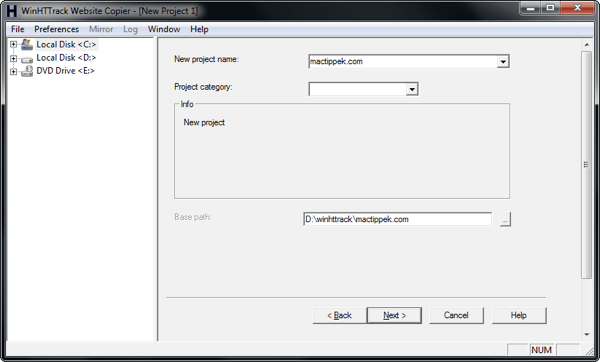Click the 'New project' info text

tap(204, 122)
